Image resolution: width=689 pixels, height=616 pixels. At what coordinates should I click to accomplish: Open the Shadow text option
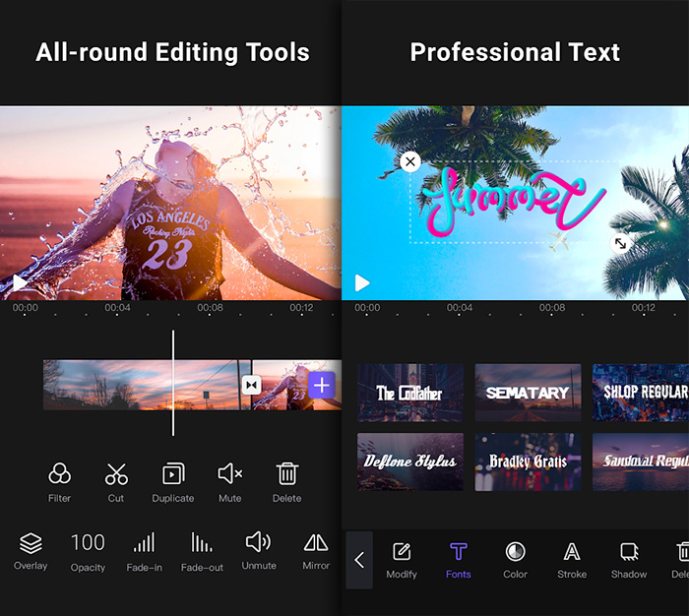629,561
